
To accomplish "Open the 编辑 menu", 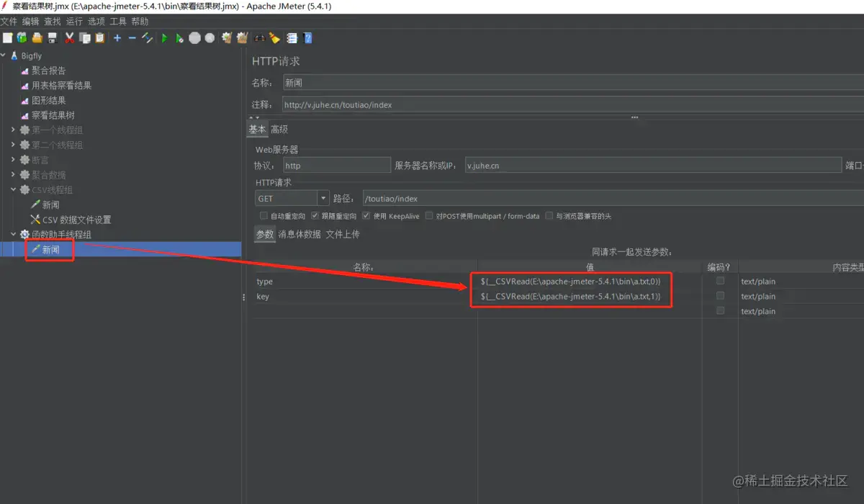I will coord(30,22).
